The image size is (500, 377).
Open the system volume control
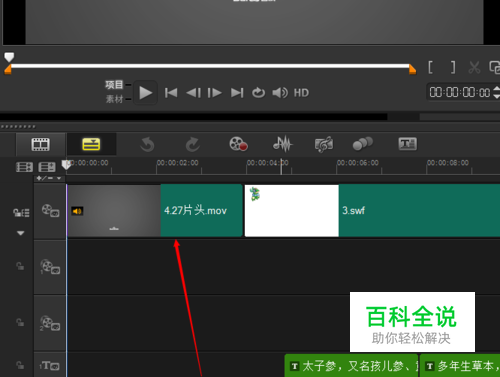[280, 93]
